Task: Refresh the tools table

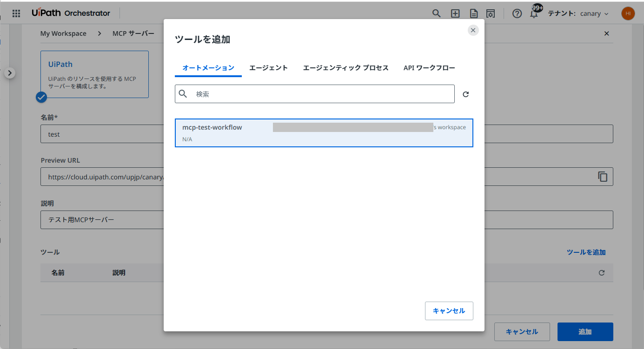Action: pos(602,273)
